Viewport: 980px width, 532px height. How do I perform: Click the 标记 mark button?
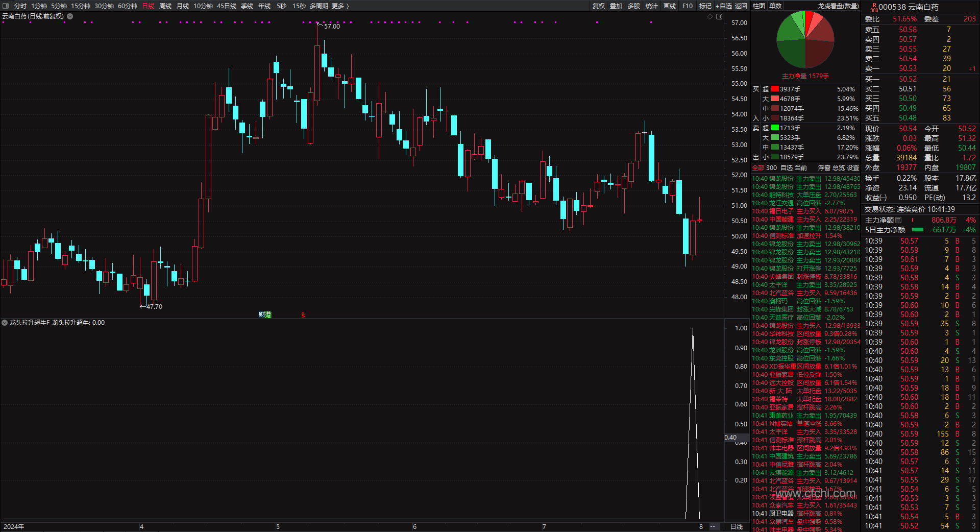[705, 6]
